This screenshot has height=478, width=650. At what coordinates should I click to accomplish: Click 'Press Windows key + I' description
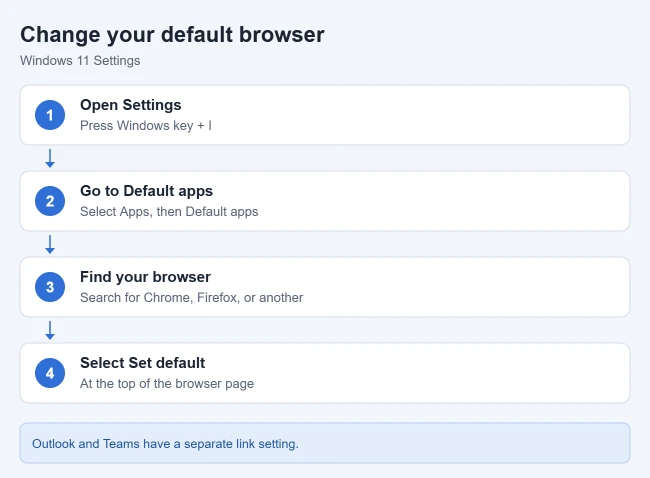pos(146,126)
